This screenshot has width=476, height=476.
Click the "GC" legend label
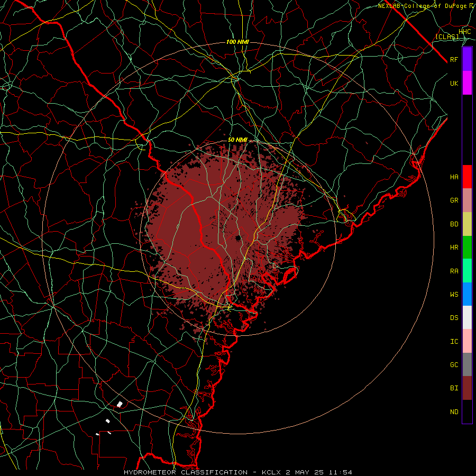(454, 364)
